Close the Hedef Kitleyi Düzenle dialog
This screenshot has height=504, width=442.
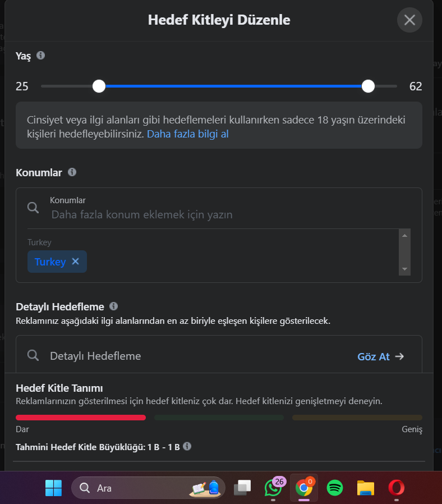[409, 20]
